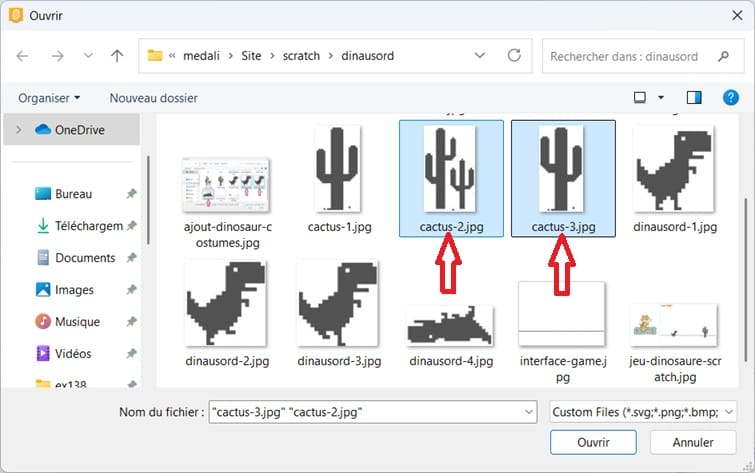755x473 pixels.
Task: Expand the OneDrive tree node
Action: [19, 130]
